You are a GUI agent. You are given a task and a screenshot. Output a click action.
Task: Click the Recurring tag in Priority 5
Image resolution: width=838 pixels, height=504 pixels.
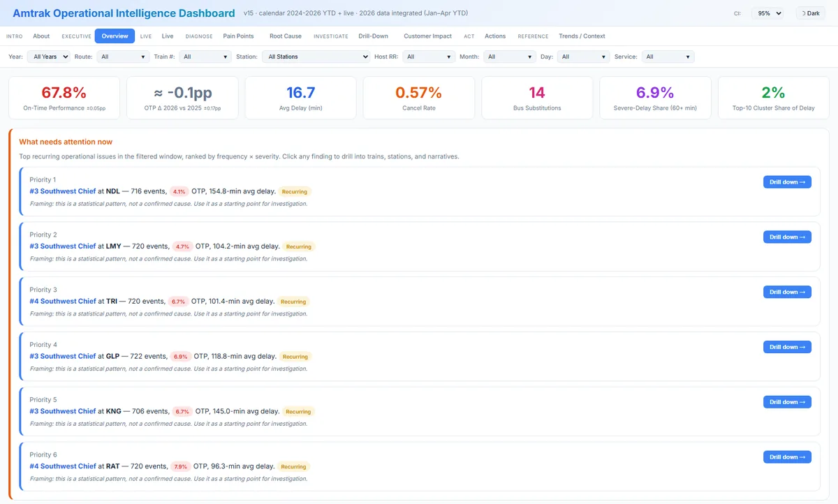coord(298,412)
